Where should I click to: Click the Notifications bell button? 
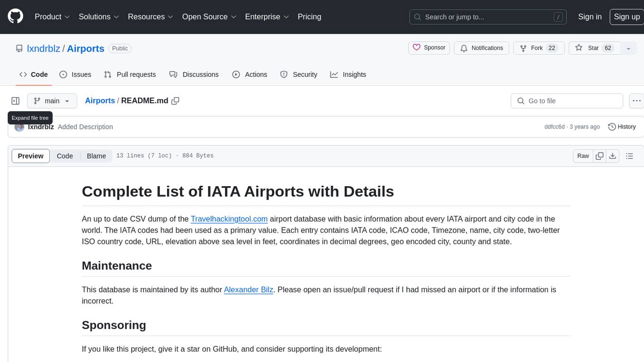482,48
